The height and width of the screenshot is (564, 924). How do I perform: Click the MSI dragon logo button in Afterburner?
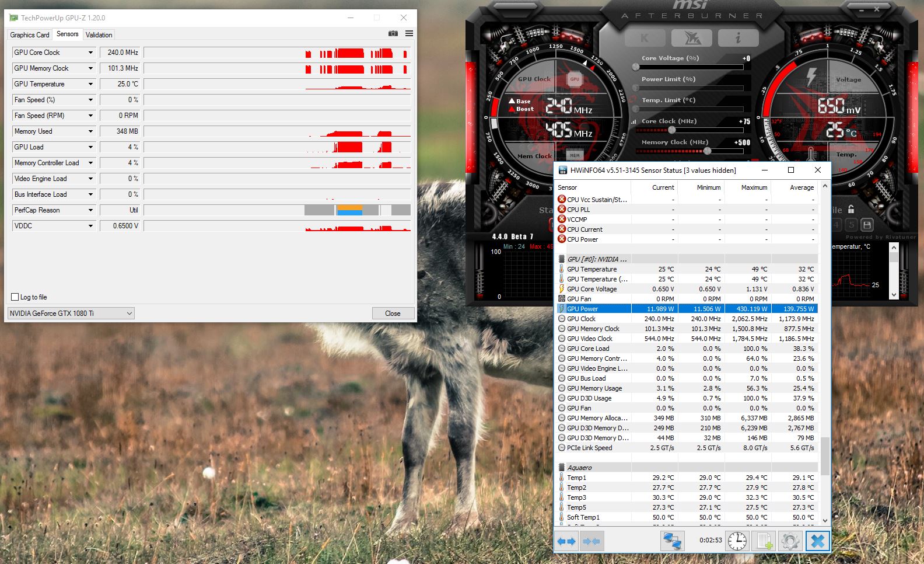691,38
